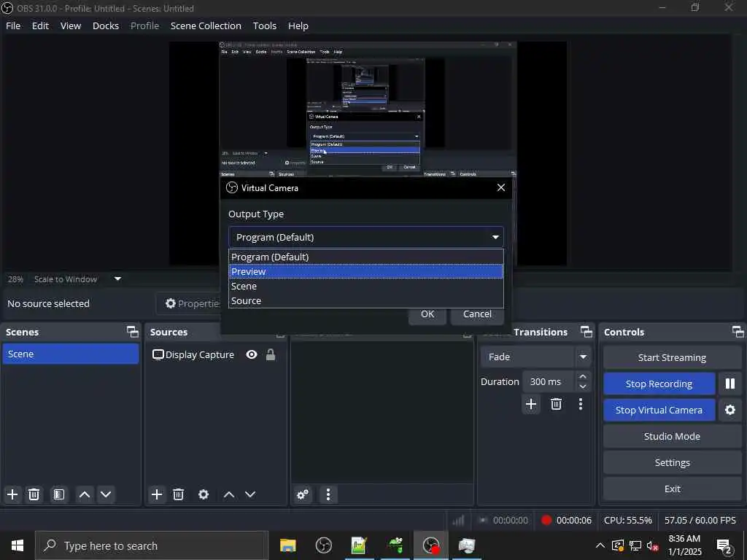Open source properties gear in Sources dock
Image resolution: width=747 pixels, height=560 pixels.
click(x=204, y=494)
